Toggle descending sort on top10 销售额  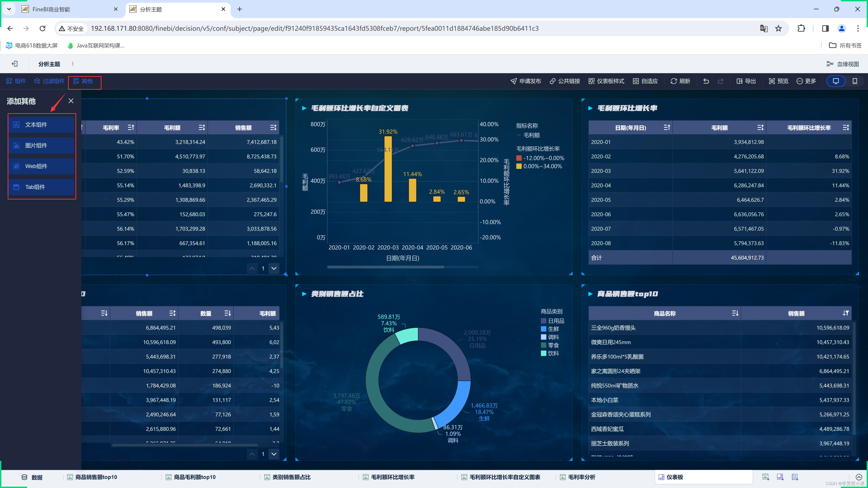click(845, 314)
